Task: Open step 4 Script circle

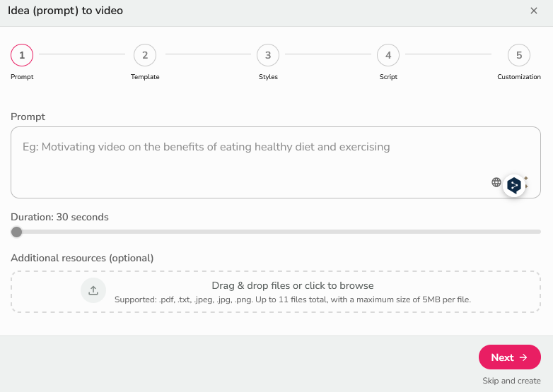Action: (x=388, y=55)
